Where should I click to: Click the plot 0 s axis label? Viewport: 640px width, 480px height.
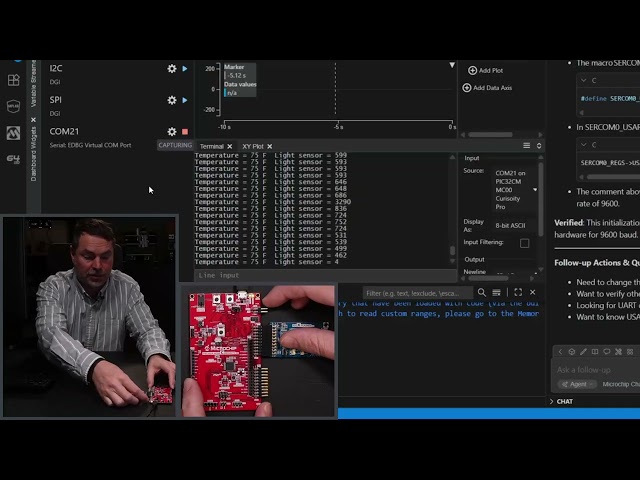(452, 127)
